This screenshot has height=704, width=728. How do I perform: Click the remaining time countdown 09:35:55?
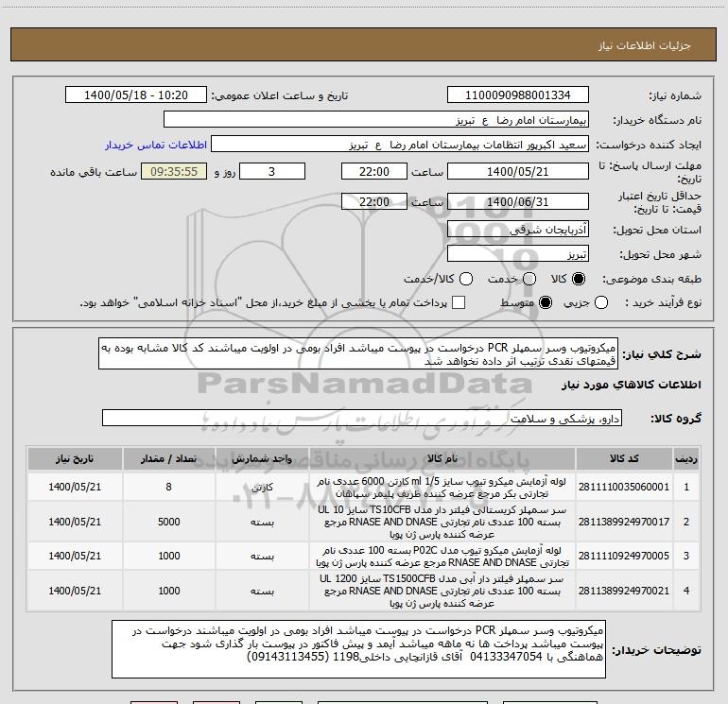(174, 171)
